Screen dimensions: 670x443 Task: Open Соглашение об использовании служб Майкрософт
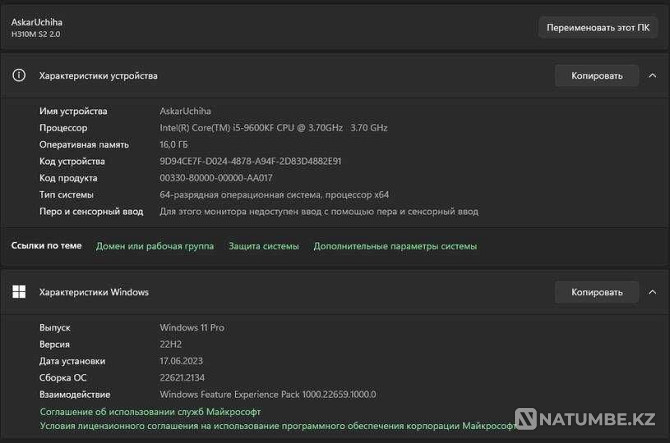(150, 412)
